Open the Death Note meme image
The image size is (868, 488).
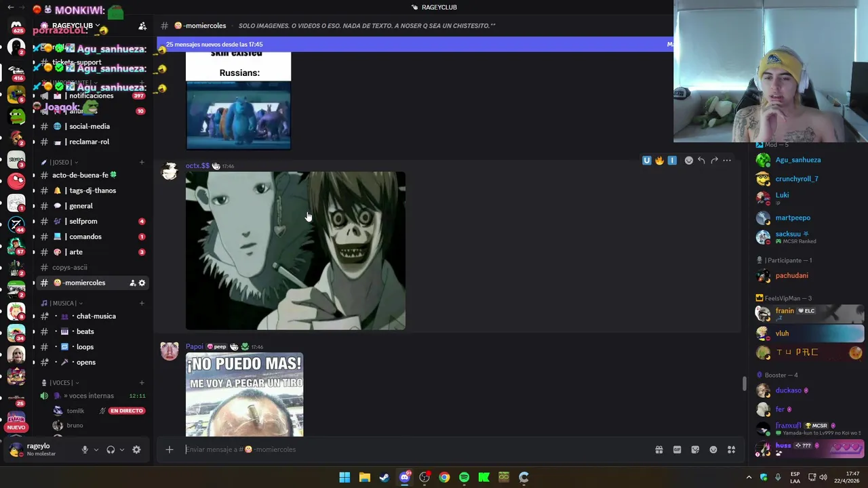point(296,251)
